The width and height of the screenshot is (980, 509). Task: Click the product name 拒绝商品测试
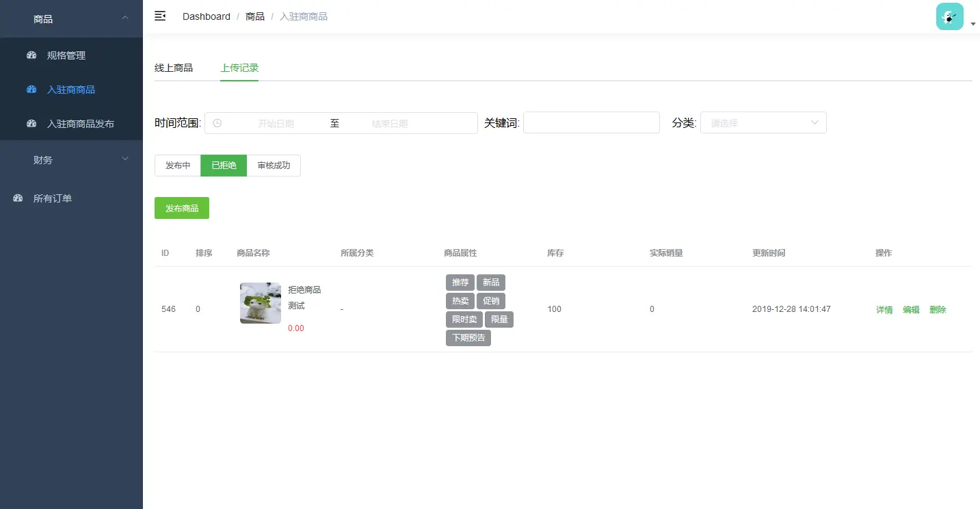(304, 298)
